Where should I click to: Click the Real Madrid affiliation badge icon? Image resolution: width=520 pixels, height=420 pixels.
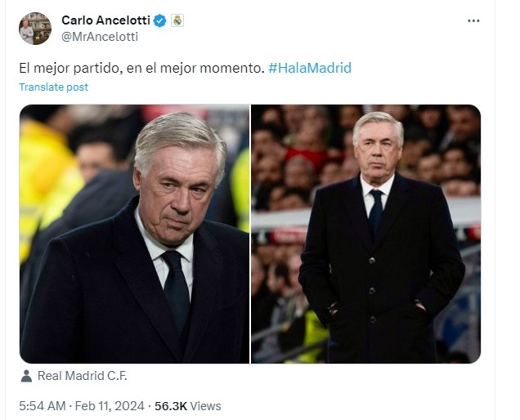[177, 20]
